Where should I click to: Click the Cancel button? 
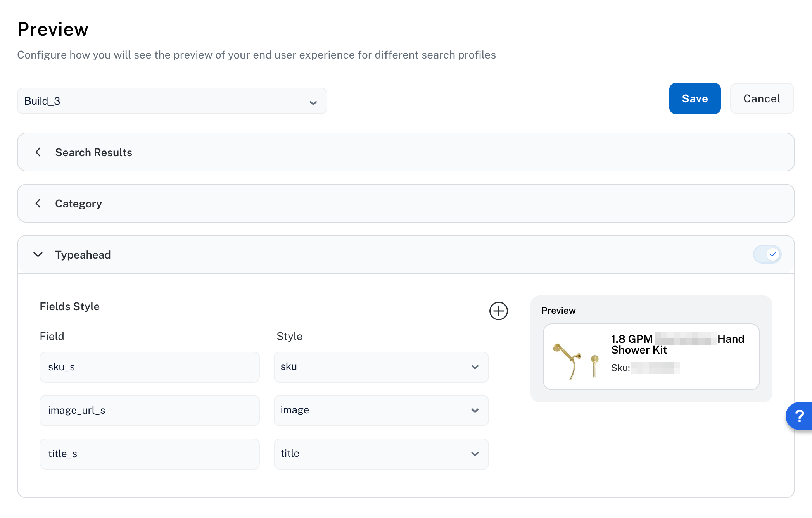point(762,98)
